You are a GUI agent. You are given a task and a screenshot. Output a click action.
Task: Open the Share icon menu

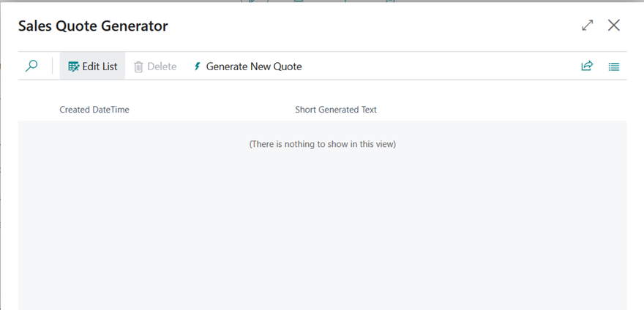587,67
